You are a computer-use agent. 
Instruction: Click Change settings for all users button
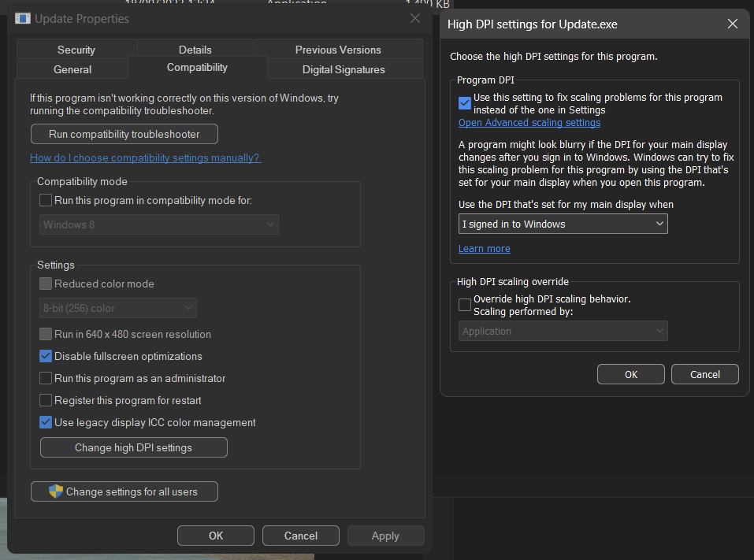tap(124, 491)
